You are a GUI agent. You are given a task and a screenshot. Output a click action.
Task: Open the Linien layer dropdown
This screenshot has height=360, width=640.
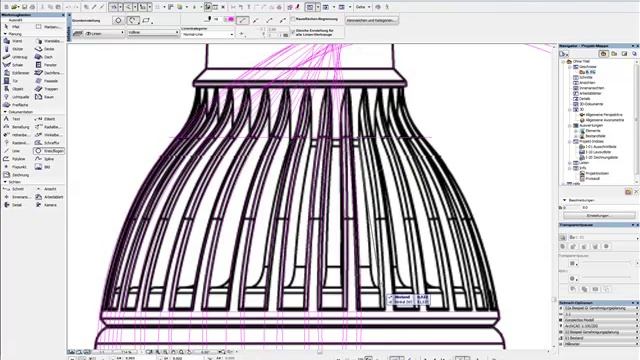104,33
